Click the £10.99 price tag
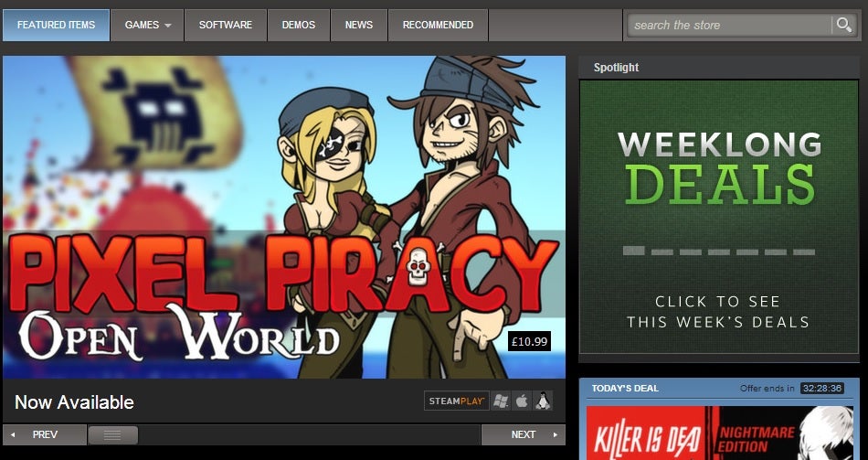 [530, 342]
